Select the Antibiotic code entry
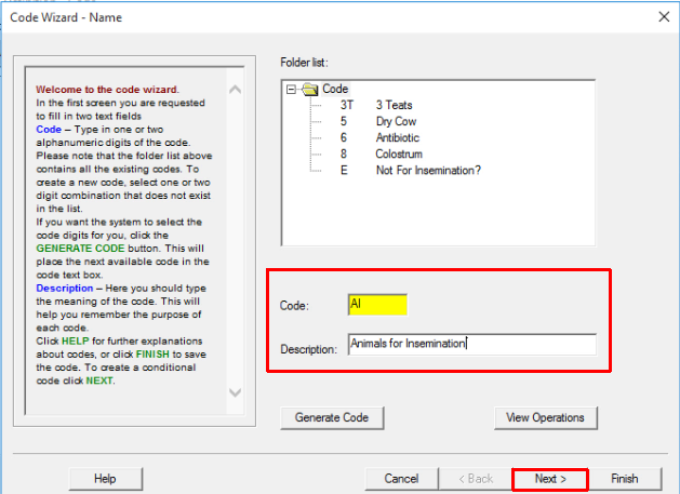680x494 pixels. pyautogui.click(x=397, y=138)
